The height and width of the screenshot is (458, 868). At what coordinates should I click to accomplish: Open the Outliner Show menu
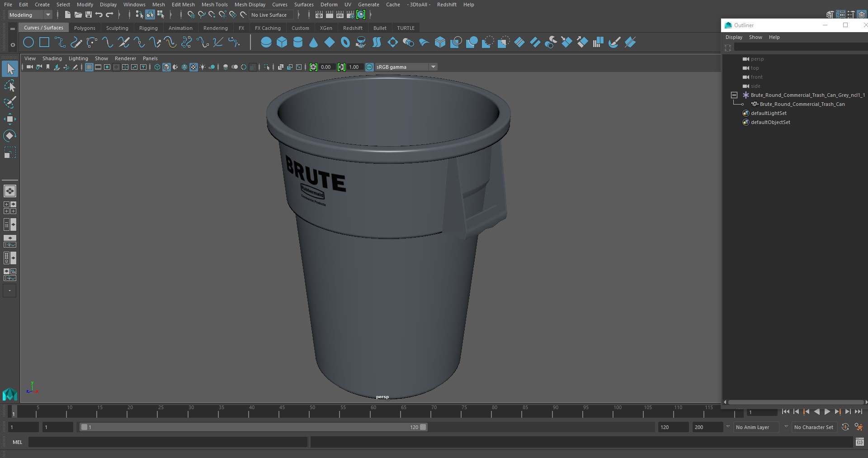[x=755, y=37]
